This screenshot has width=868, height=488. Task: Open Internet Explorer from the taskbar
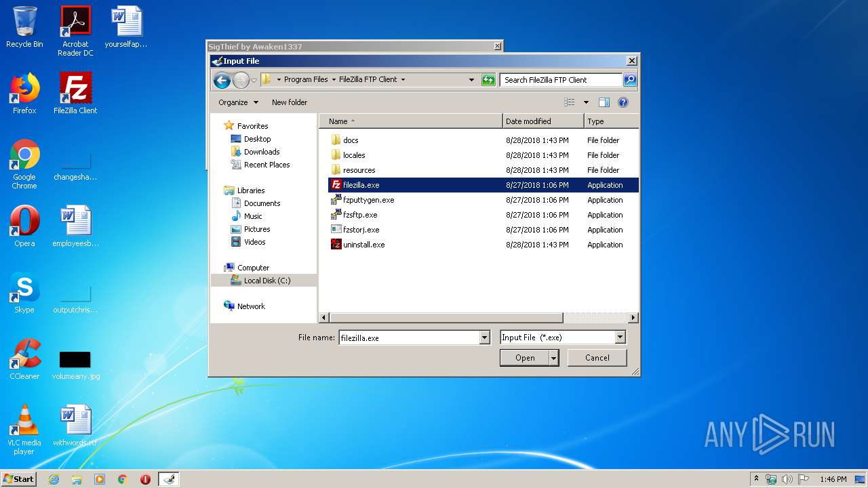tap(54, 479)
